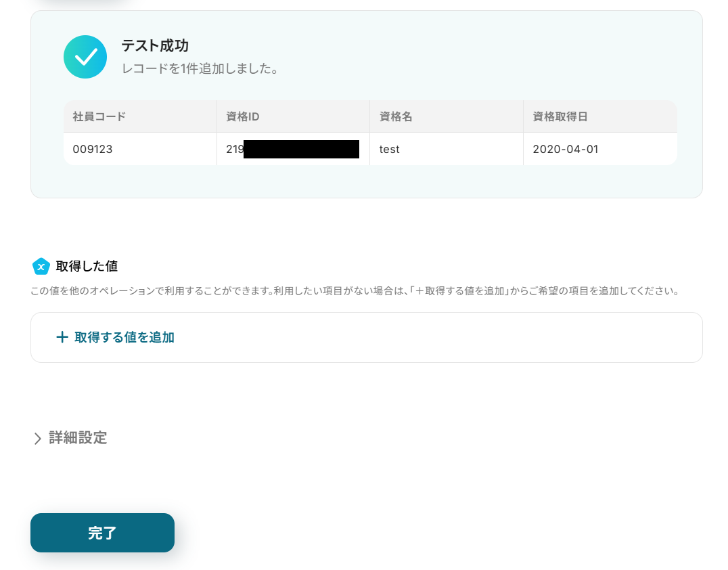This screenshot has height=570, width=728.
Task: Select the 資格名 column header
Action: (447, 116)
